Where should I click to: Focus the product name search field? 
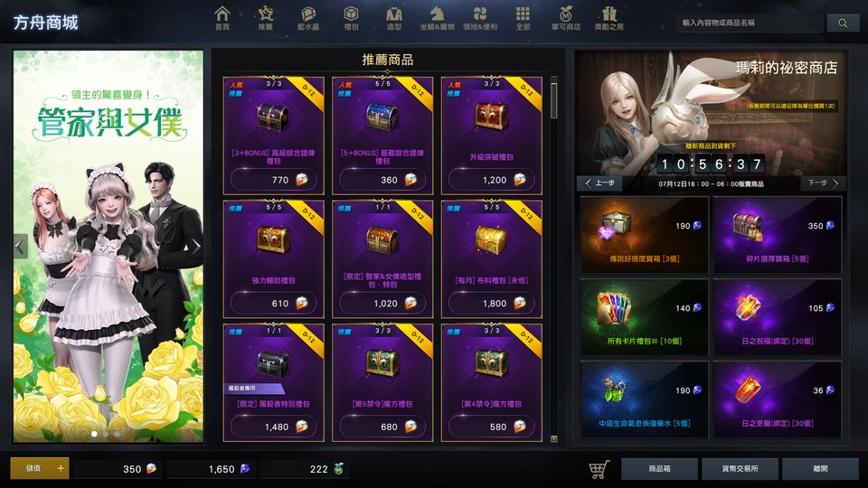tap(749, 23)
